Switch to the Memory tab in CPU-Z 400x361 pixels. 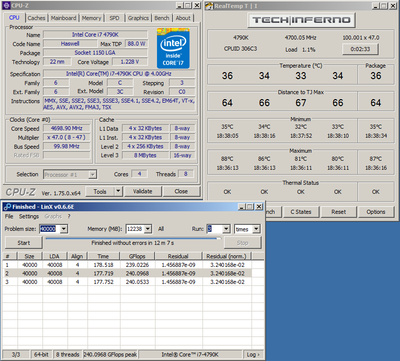[91, 18]
